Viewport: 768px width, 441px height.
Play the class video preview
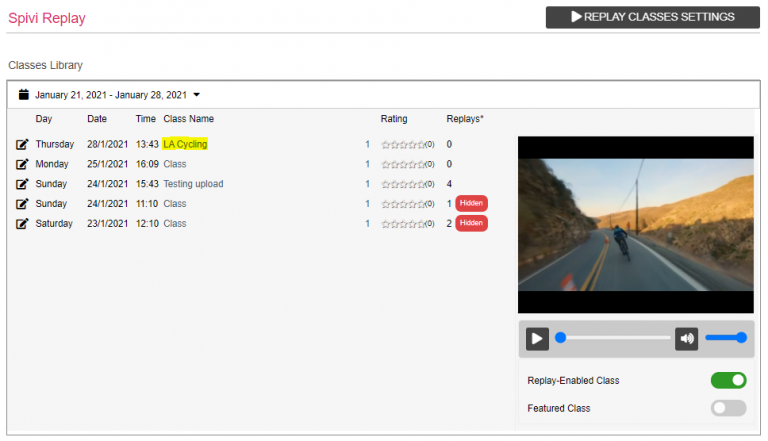click(537, 339)
